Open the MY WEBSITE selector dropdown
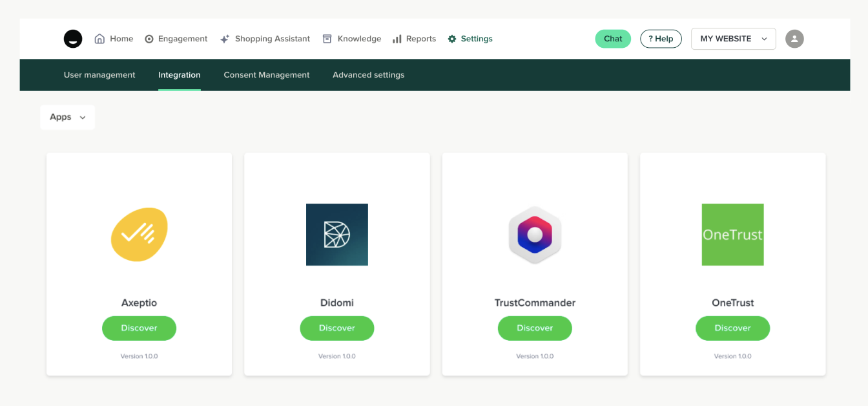 [x=733, y=39]
